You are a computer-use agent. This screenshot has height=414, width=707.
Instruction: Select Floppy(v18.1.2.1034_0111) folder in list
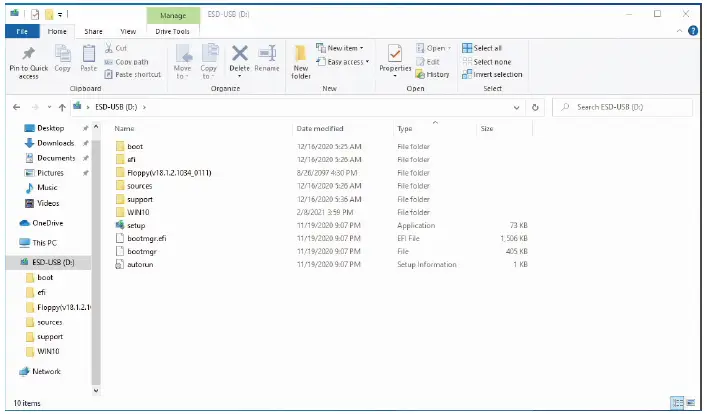(x=169, y=173)
